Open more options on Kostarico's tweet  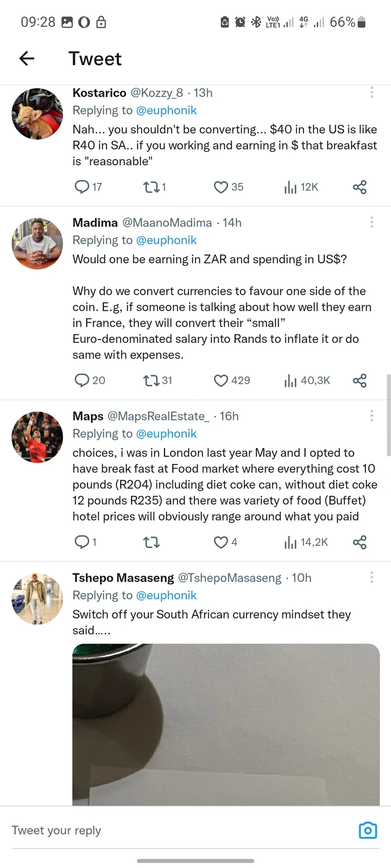point(371,92)
